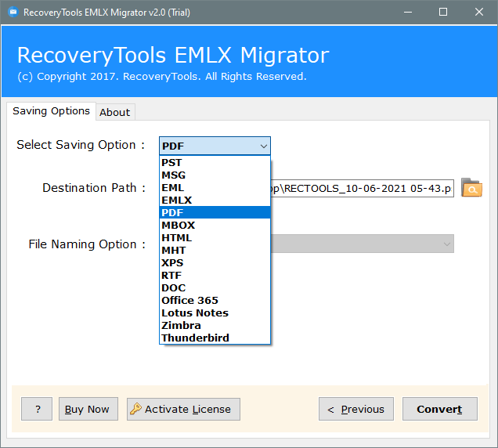Expand the Select Saving Option combo box
The width and height of the screenshot is (498, 448).
215,146
